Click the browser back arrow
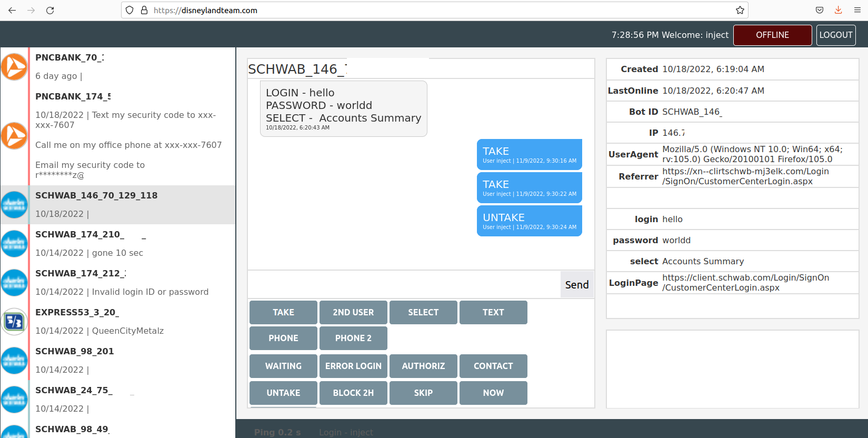The height and width of the screenshot is (438, 868). point(12,10)
